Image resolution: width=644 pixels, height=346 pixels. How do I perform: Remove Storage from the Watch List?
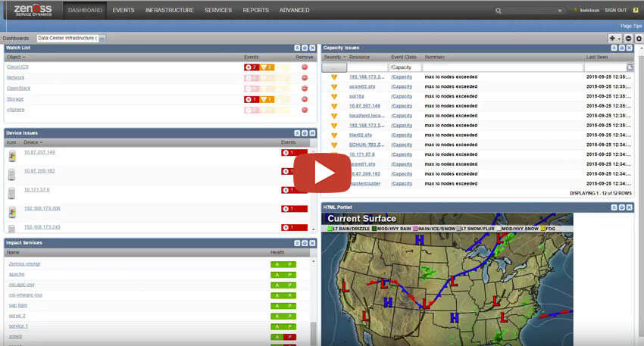point(305,98)
